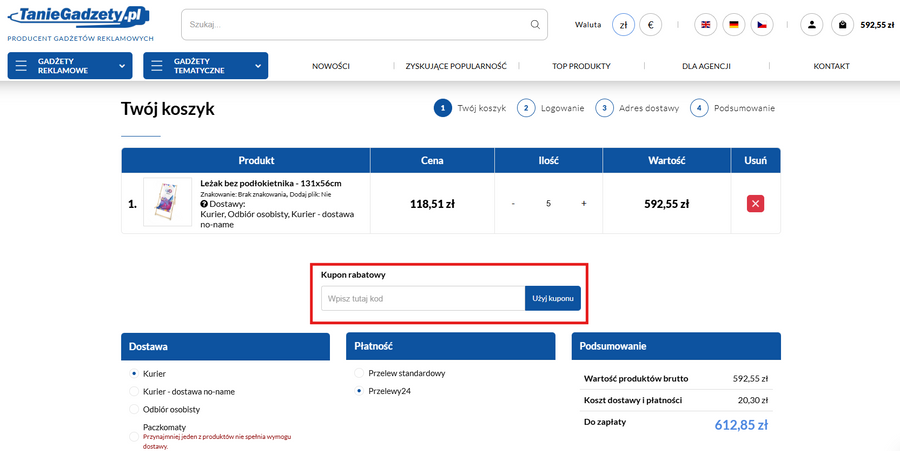The height and width of the screenshot is (451, 900).
Task: Open the Nowości menu item
Action: tap(331, 66)
